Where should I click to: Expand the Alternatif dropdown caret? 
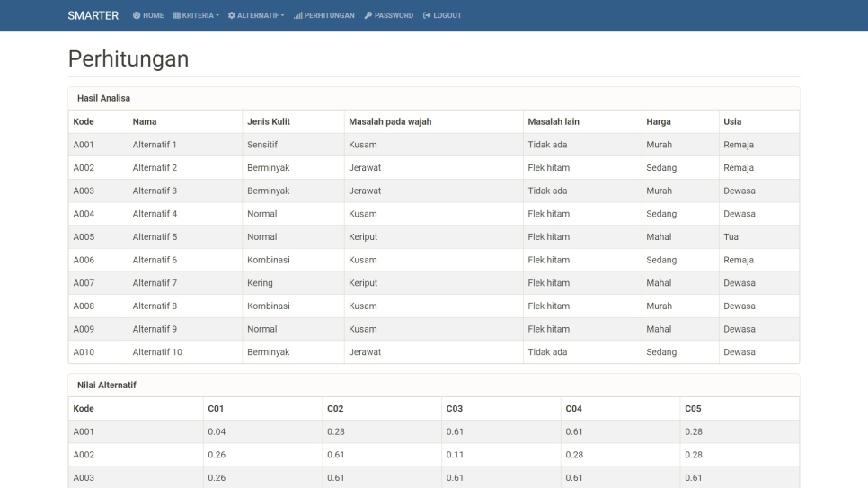tap(282, 16)
